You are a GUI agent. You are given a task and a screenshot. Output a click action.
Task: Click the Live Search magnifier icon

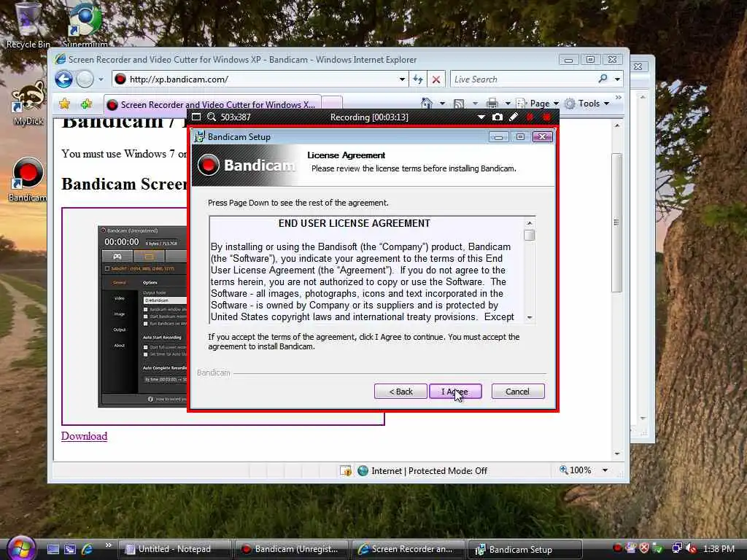click(x=603, y=79)
